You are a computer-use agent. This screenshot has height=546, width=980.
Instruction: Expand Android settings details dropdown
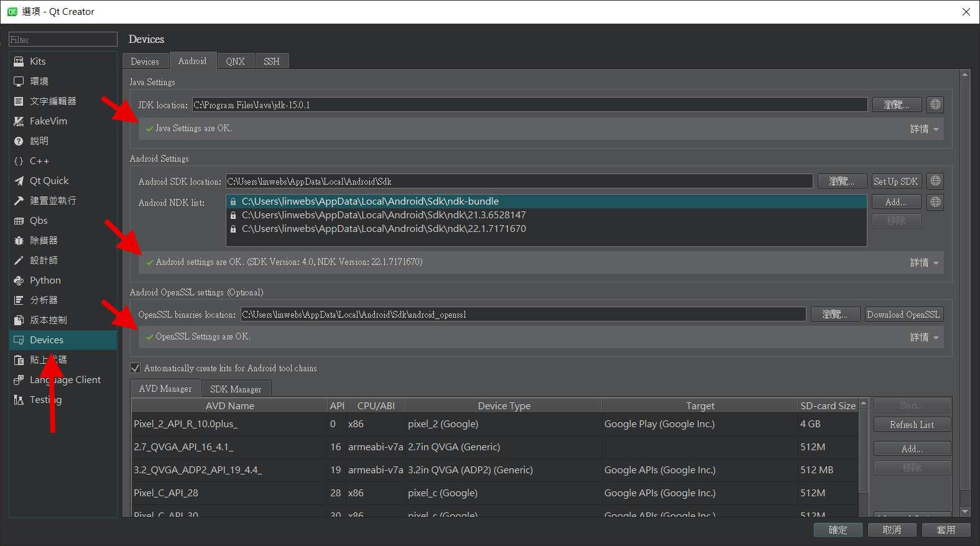924,262
